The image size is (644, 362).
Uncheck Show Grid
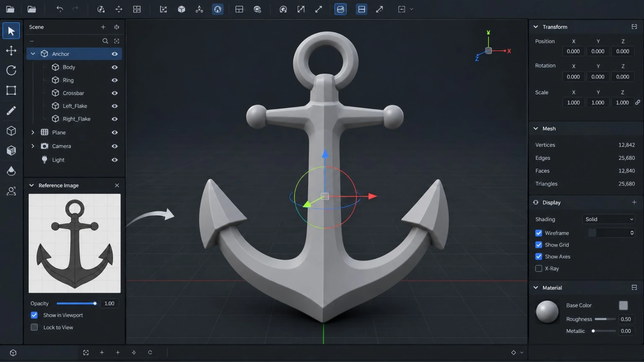(539, 245)
